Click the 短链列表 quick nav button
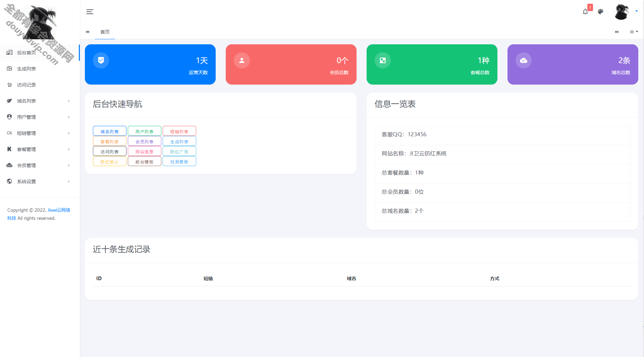This screenshot has width=644, height=357. (x=179, y=131)
